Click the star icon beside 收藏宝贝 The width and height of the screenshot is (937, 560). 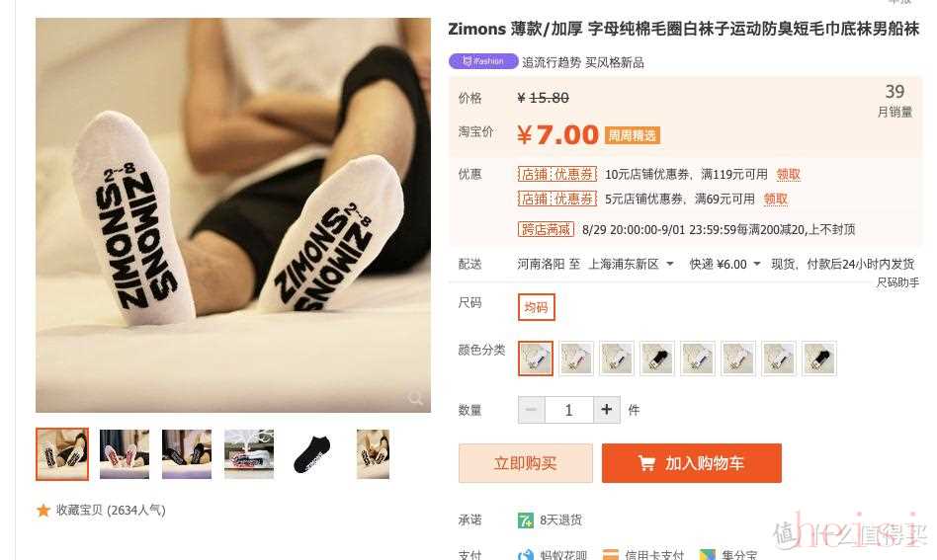(x=43, y=511)
